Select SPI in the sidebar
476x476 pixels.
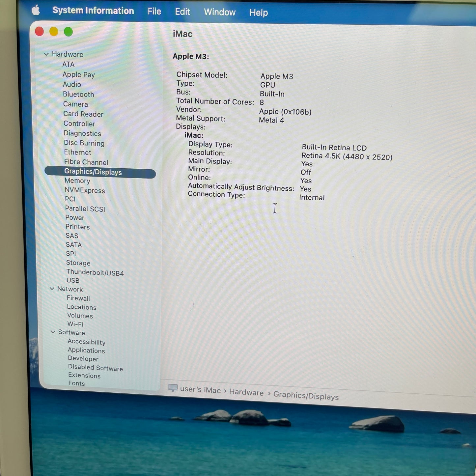pos(71,254)
